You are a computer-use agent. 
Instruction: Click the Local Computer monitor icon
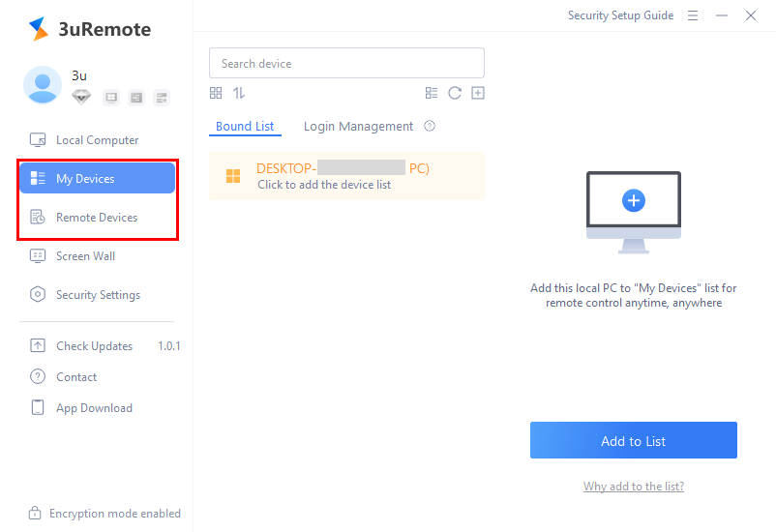[x=38, y=140]
